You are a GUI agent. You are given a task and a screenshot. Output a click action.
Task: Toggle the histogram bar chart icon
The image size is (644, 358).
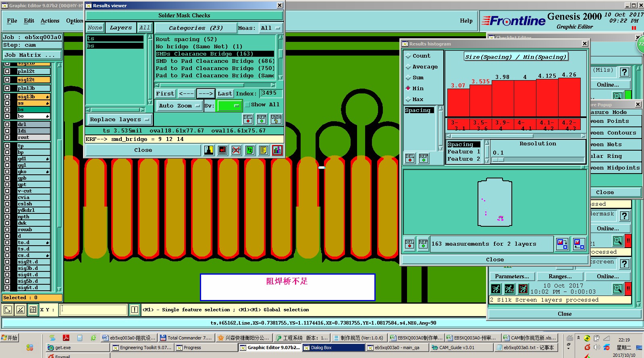[277, 150]
